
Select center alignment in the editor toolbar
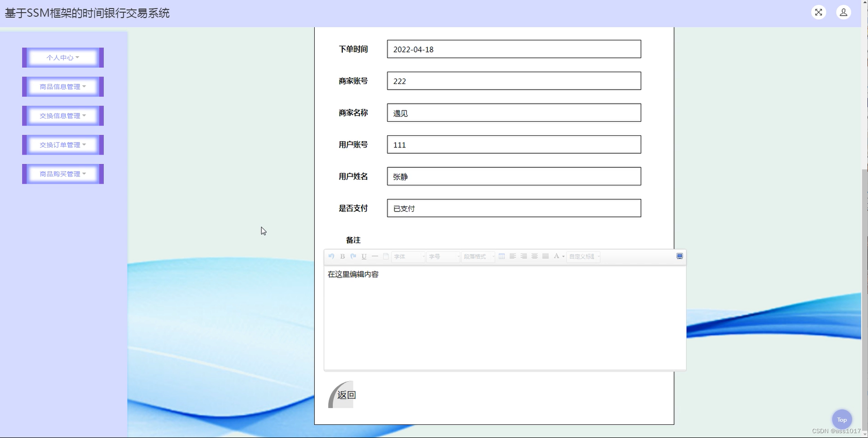[534, 256]
